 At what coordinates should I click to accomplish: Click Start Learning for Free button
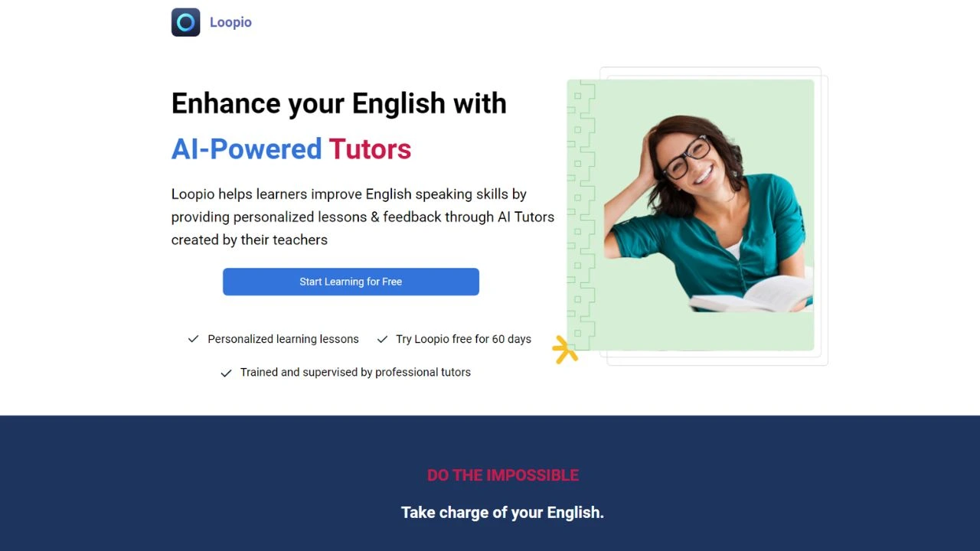351,282
